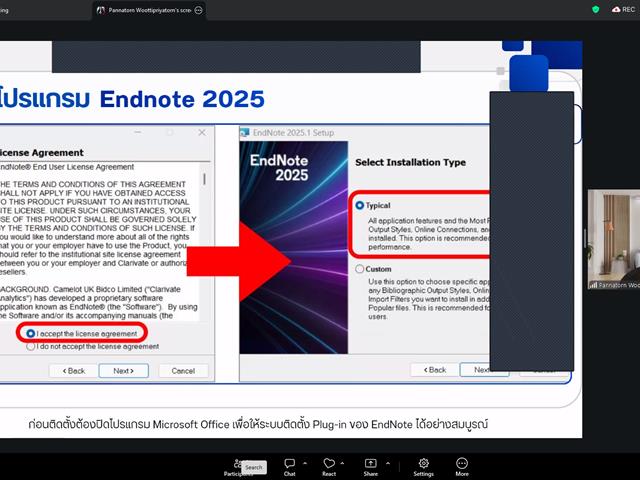
Task: Click the Search tooltip over Participants
Action: (x=253, y=467)
